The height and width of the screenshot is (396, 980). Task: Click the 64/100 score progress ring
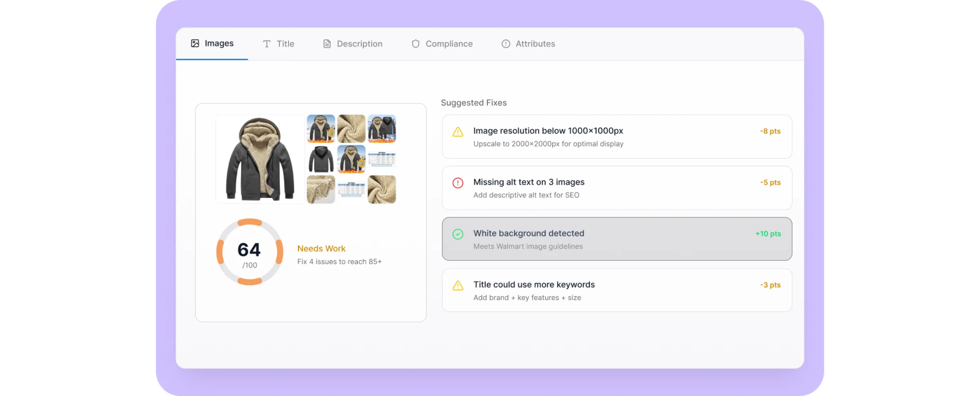click(250, 252)
